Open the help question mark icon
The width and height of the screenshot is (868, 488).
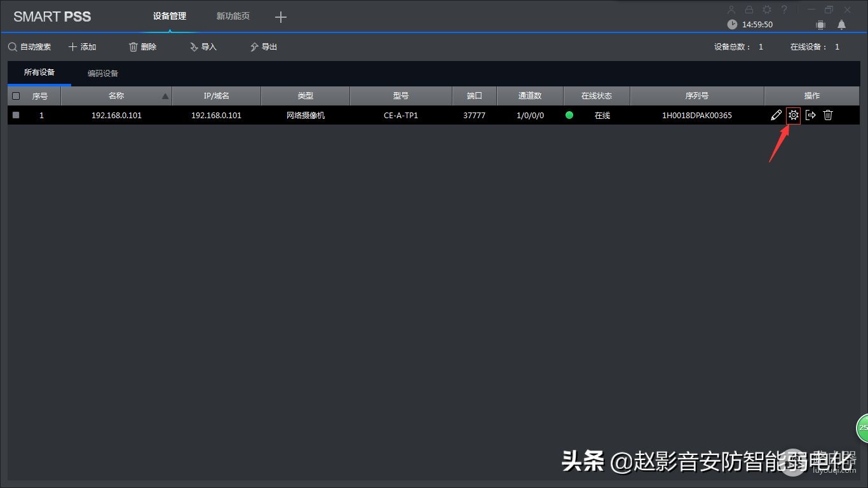[785, 10]
